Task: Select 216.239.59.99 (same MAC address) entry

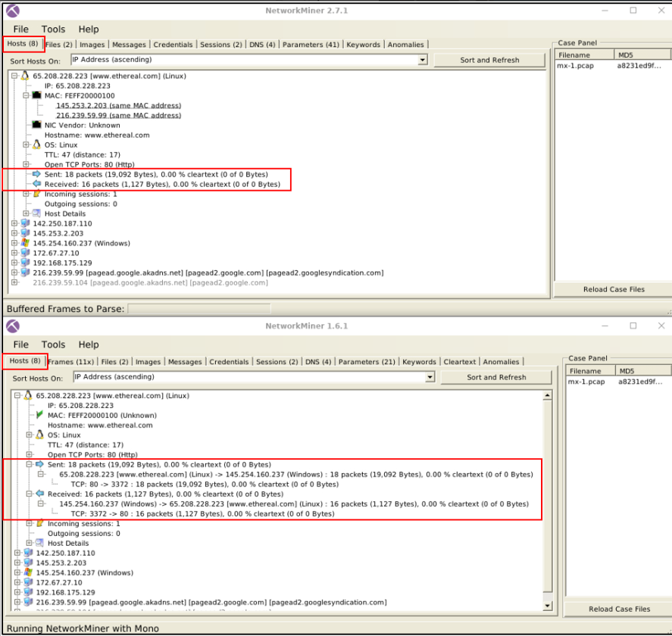Action: [118, 115]
